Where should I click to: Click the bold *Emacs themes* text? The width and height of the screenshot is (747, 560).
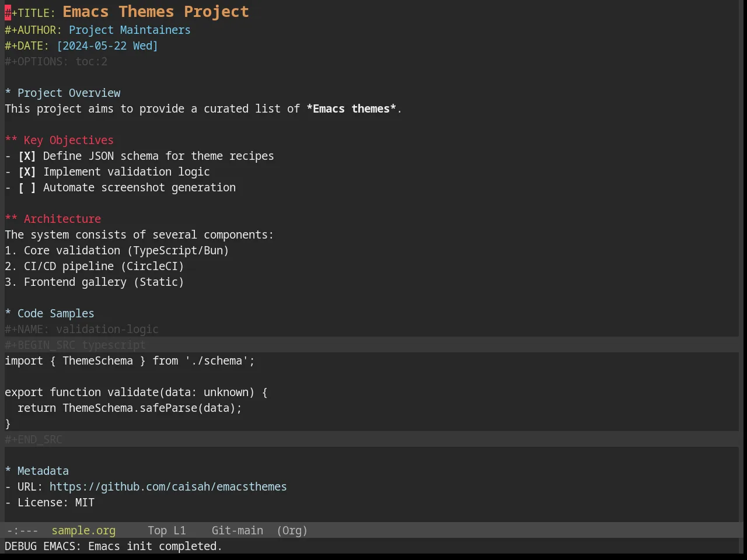pyautogui.click(x=351, y=109)
